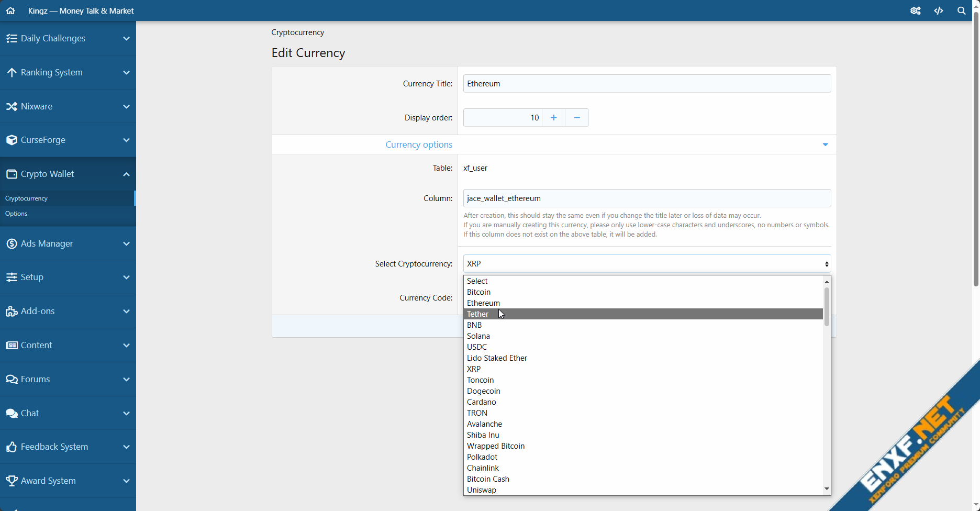Increase display order with plus button
The height and width of the screenshot is (511, 980).
553,118
